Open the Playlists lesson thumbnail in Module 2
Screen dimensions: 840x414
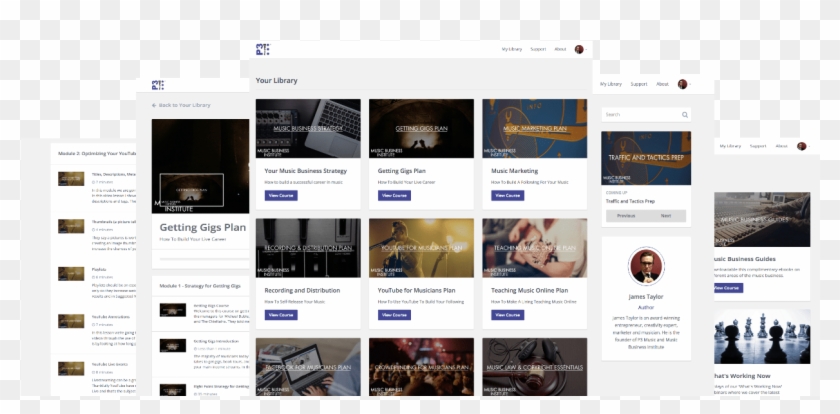(71, 274)
